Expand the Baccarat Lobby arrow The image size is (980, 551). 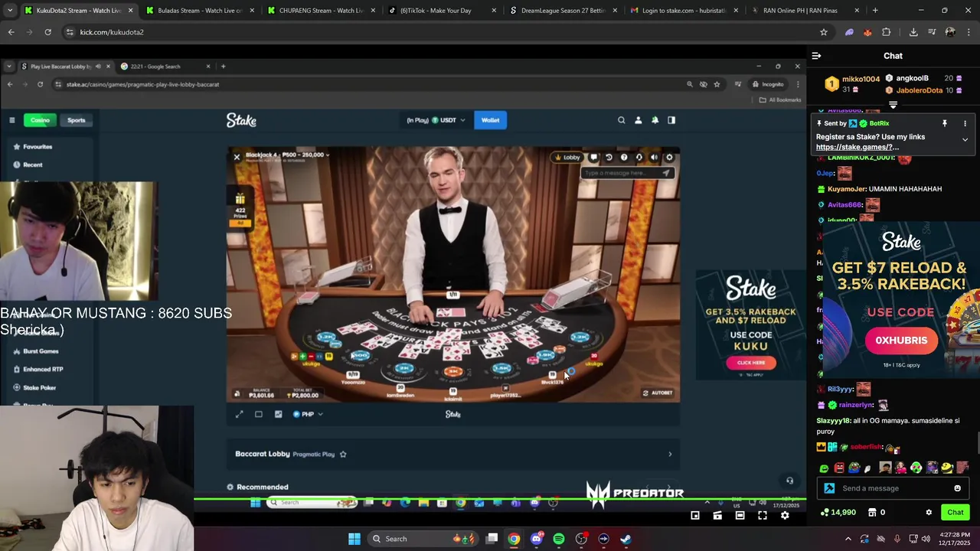point(670,455)
